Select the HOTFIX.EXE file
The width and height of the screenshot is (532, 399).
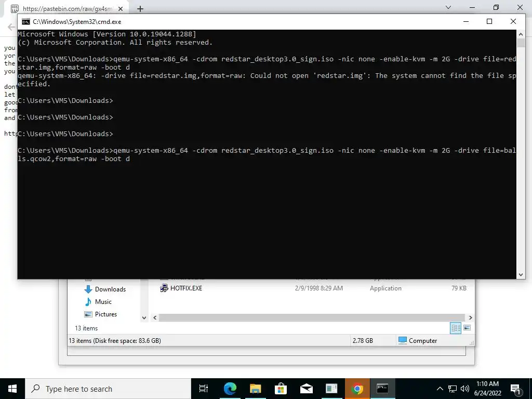pos(186,288)
